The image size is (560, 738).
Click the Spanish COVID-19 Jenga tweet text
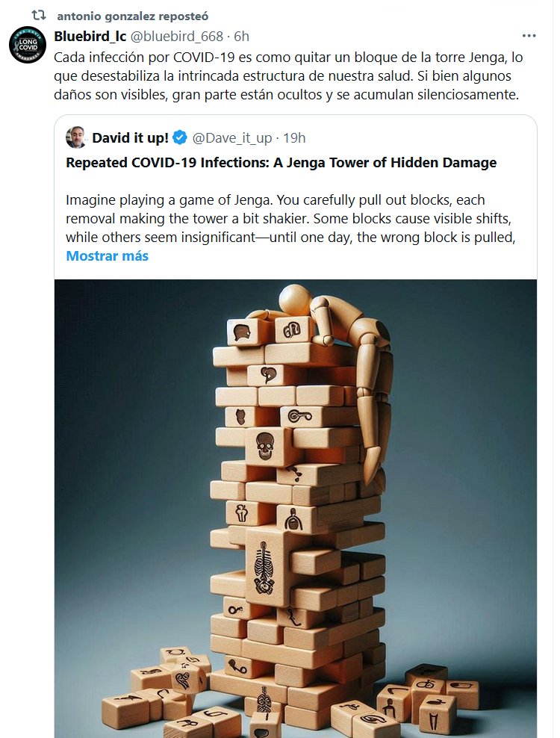pyautogui.click(x=284, y=74)
